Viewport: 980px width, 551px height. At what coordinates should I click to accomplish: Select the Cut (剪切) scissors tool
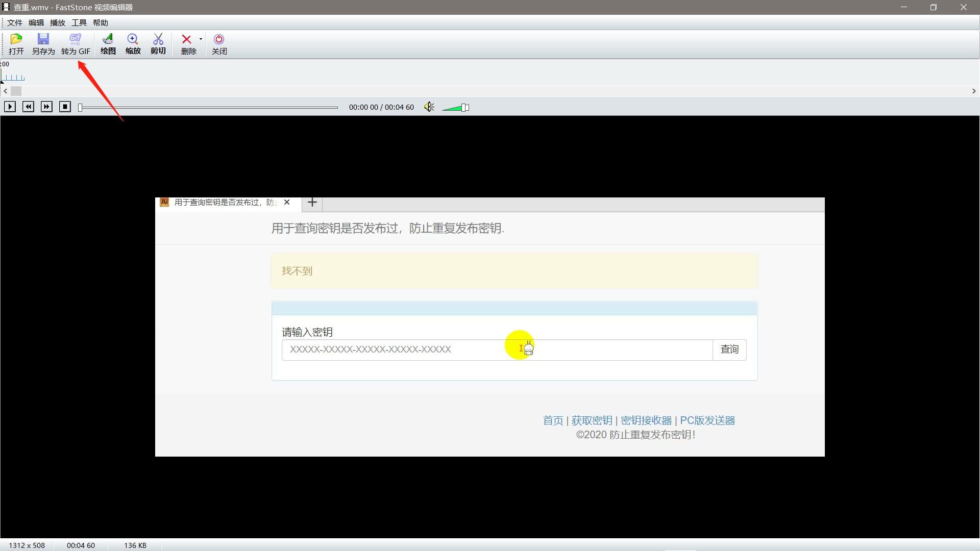[158, 44]
